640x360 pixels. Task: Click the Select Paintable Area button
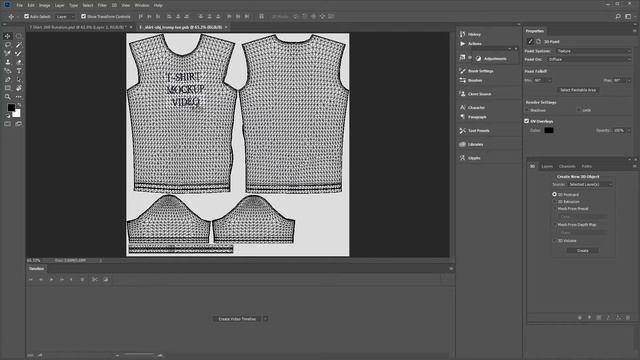[578, 90]
